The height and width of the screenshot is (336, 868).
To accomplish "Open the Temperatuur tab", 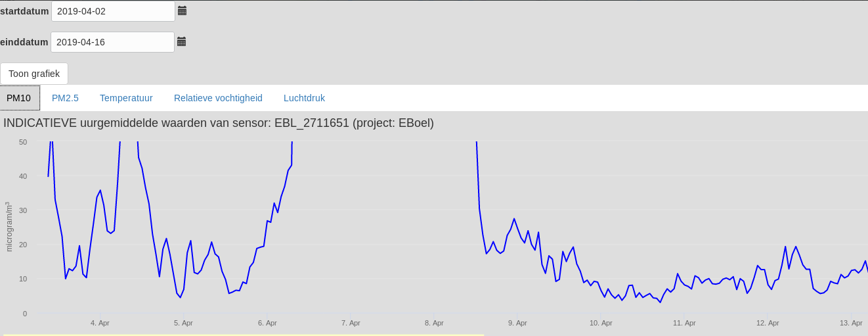I will click(x=126, y=98).
